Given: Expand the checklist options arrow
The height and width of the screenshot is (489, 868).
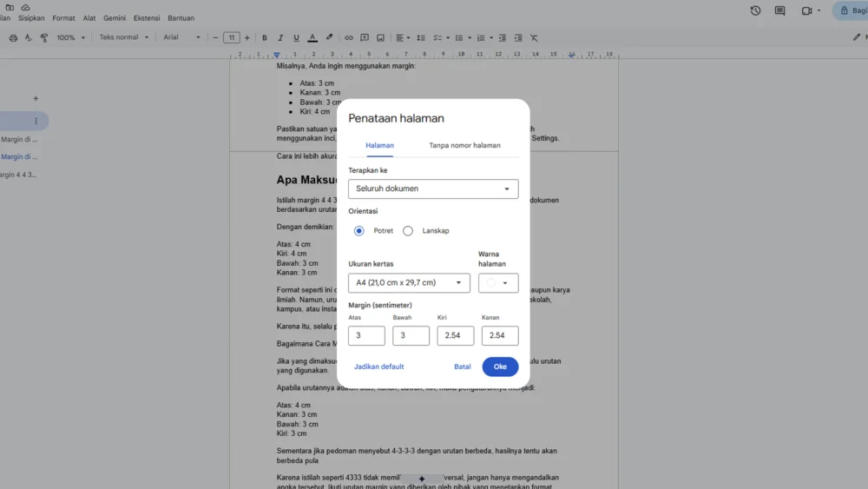Looking at the screenshot, I should pos(447,37).
